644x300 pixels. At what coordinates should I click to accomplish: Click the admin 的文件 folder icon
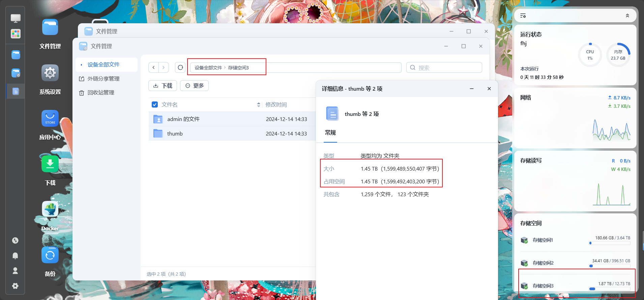(x=158, y=119)
